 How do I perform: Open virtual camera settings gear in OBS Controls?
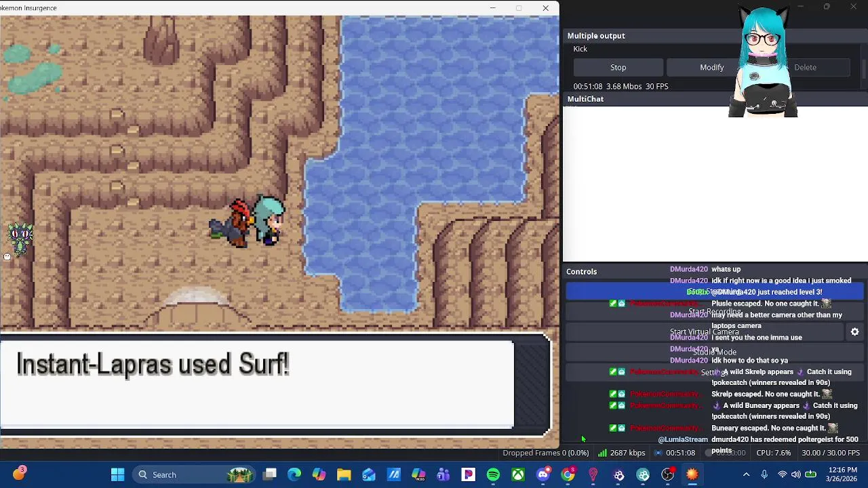tap(854, 332)
